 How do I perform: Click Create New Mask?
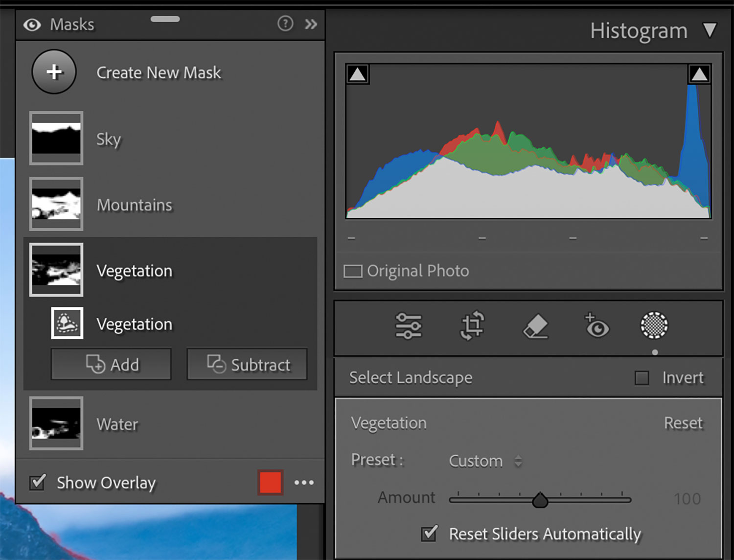pos(54,72)
